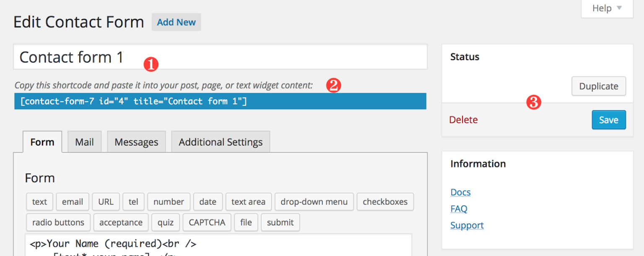The width and height of the screenshot is (644, 256).
Task: Duplicate this contact form
Action: (599, 86)
